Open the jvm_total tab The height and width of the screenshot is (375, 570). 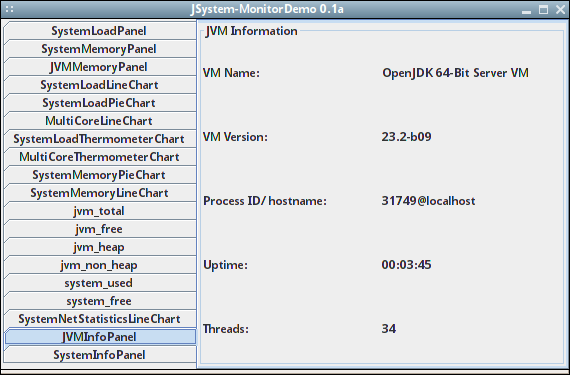point(100,211)
